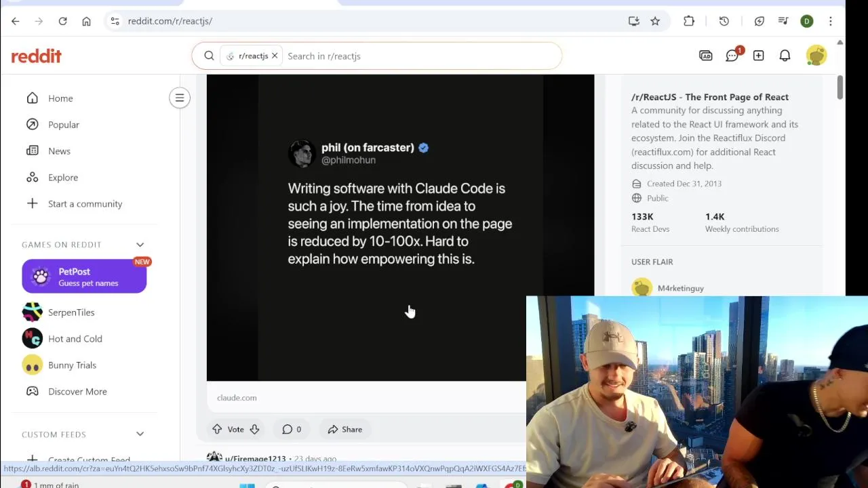Open the notifications bell

click(x=785, y=56)
